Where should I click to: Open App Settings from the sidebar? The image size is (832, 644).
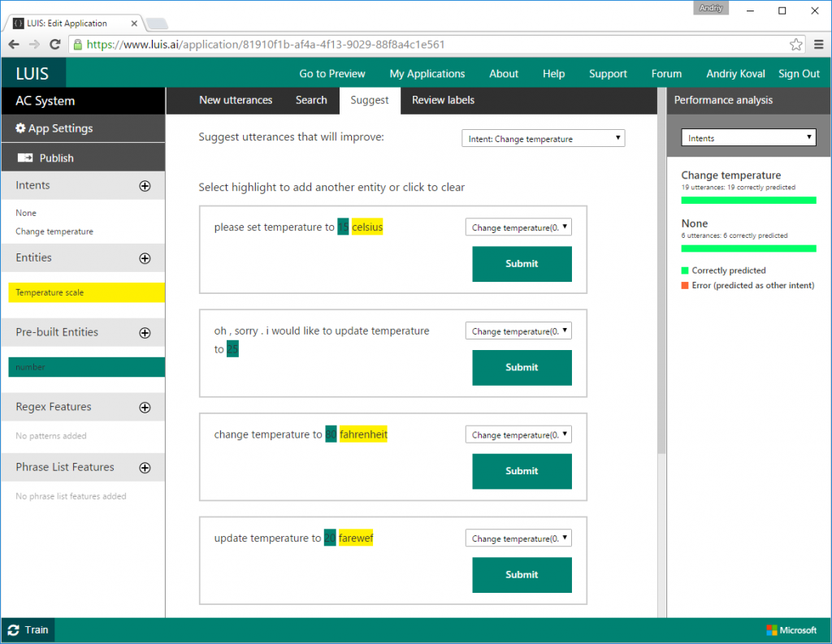coord(55,128)
